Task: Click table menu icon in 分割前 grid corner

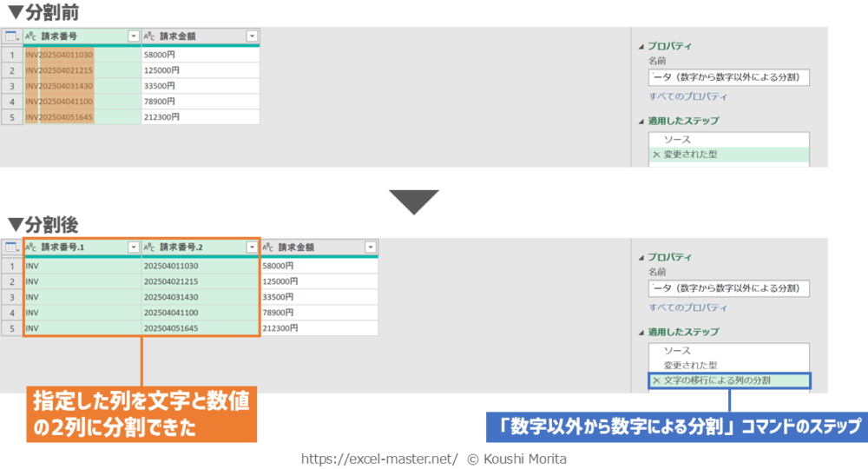Action: (x=11, y=36)
